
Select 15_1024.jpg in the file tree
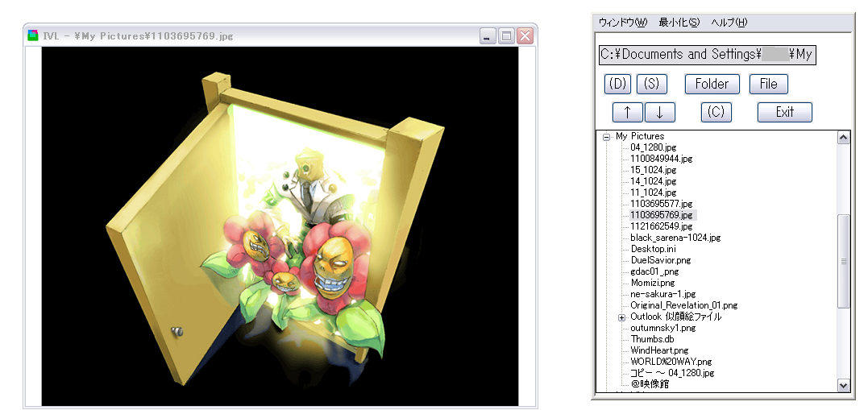[x=653, y=170]
